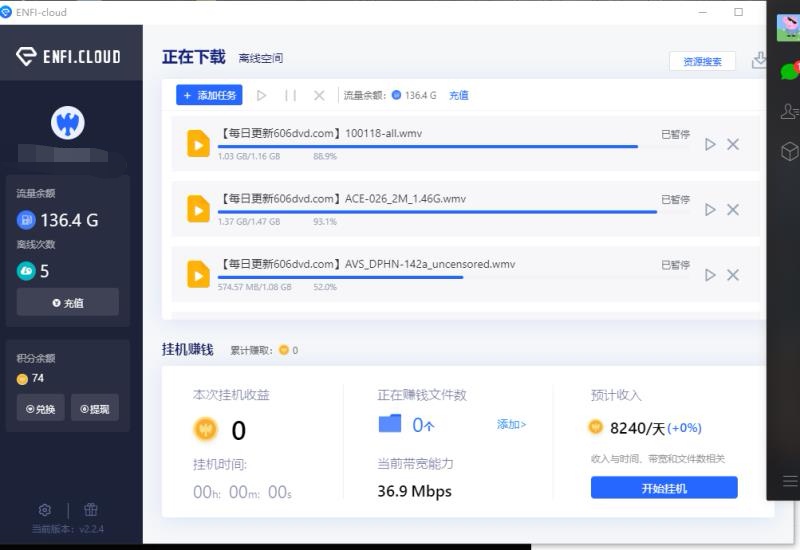Click the version text 当前版本: v2.2.4

point(68,529)
